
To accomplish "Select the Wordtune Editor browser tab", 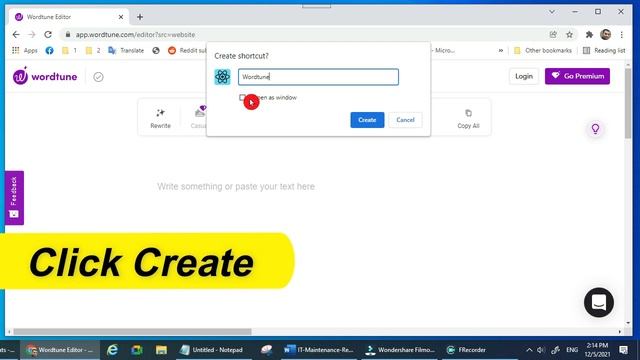I will click(68, 17).
